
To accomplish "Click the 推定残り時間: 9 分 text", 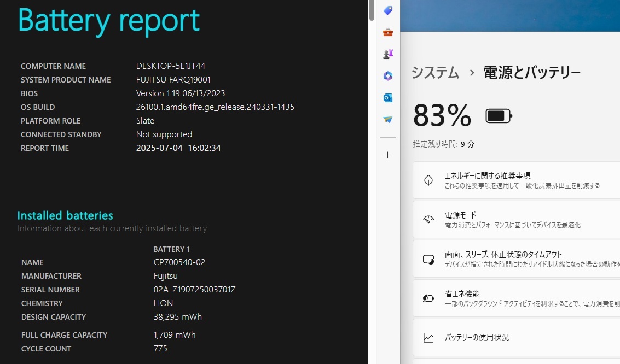I will (x=444, y=144).
